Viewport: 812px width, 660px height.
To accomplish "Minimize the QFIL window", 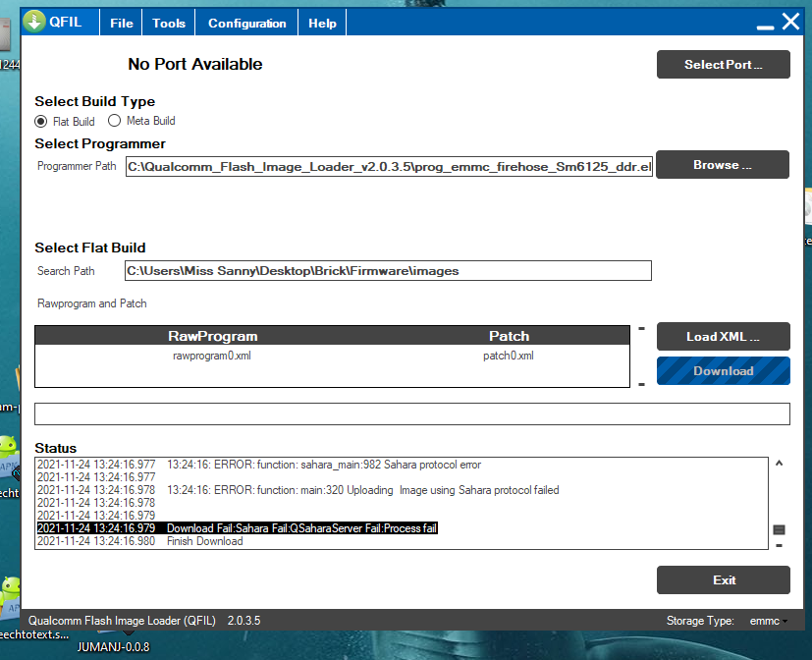I will pyautogui.click(x=765, y=27).
